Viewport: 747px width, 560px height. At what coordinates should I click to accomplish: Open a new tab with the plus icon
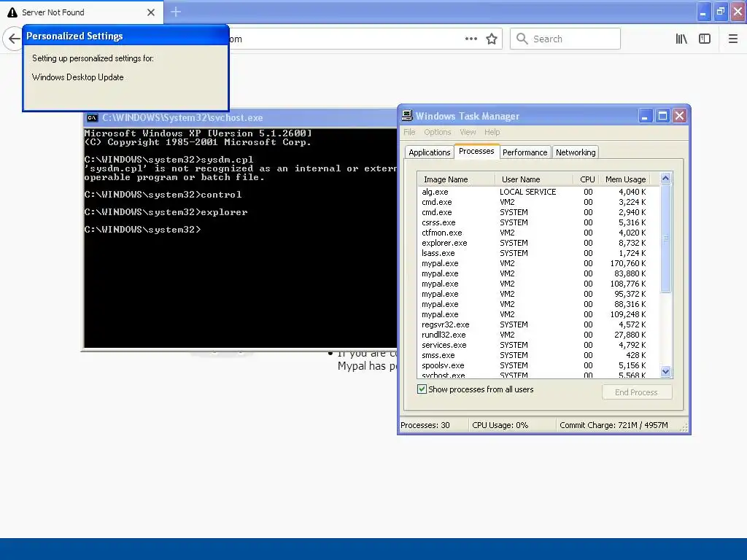point(176,12)
